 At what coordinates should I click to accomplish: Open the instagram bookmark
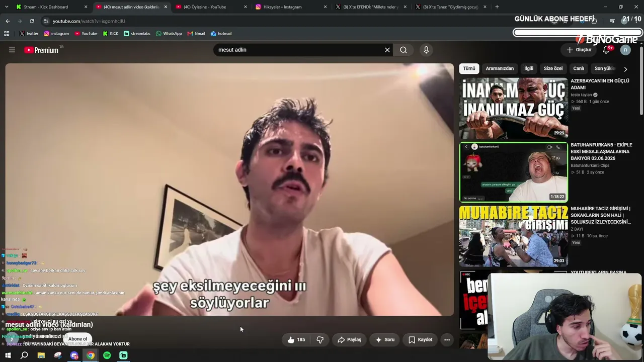click(x=56, y=34)
